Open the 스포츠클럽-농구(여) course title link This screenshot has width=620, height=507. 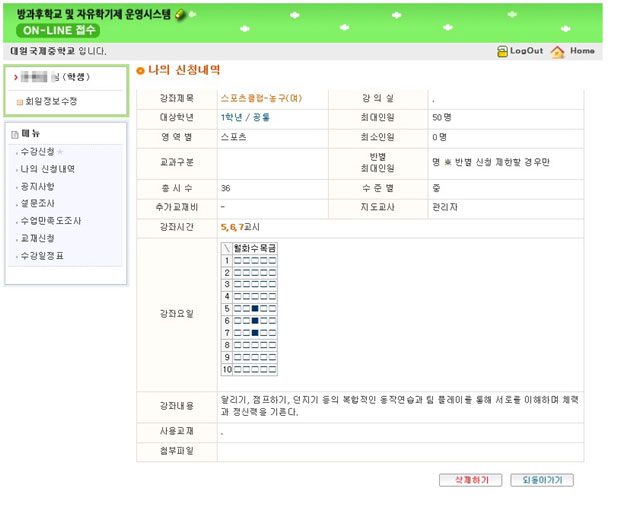pyautogui.click(x=261, y=99)
